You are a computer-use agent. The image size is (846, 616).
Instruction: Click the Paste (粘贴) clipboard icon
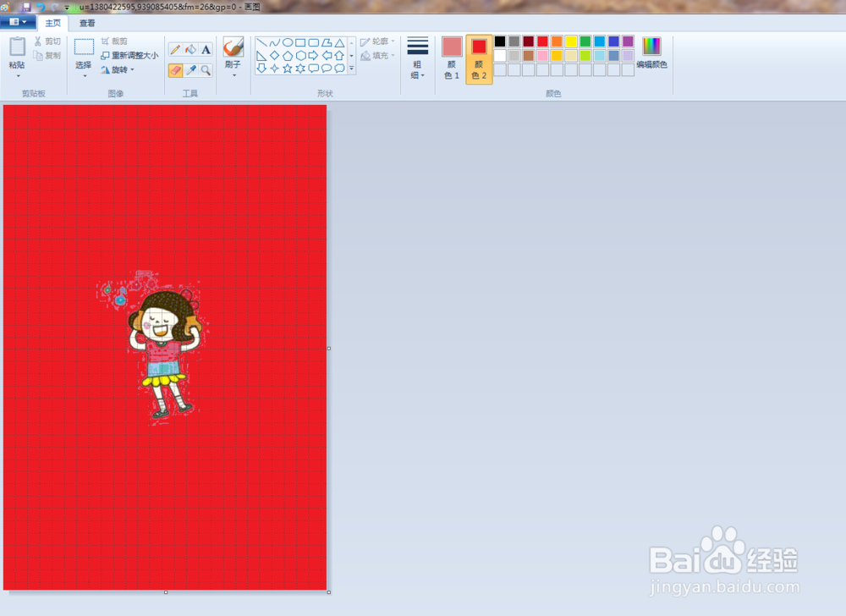pyautogui.click(x=17, y=47)
